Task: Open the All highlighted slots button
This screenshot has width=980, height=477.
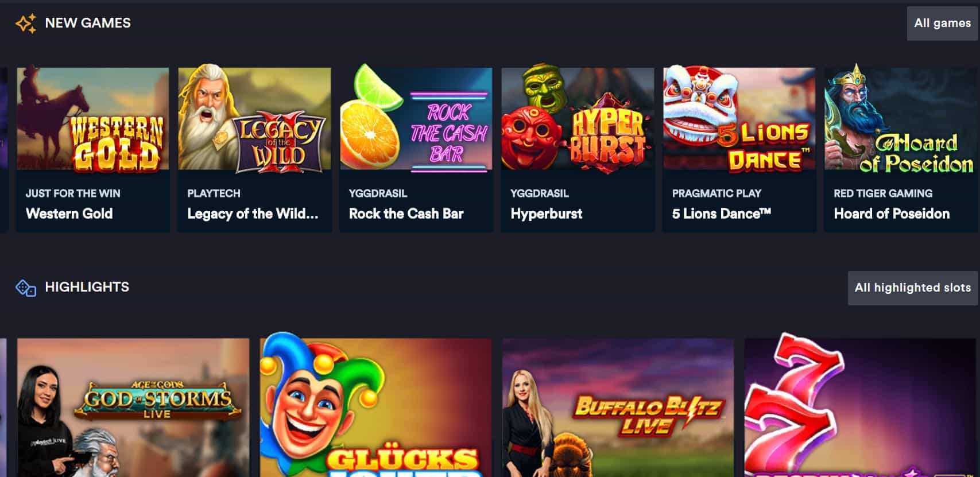Action: point(912,288)
